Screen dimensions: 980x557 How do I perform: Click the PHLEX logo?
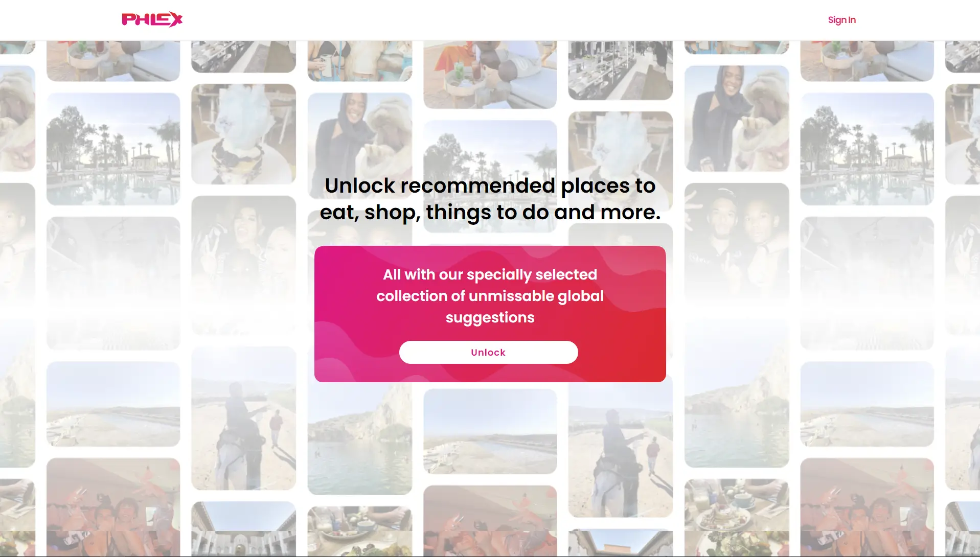pos(152,19)
